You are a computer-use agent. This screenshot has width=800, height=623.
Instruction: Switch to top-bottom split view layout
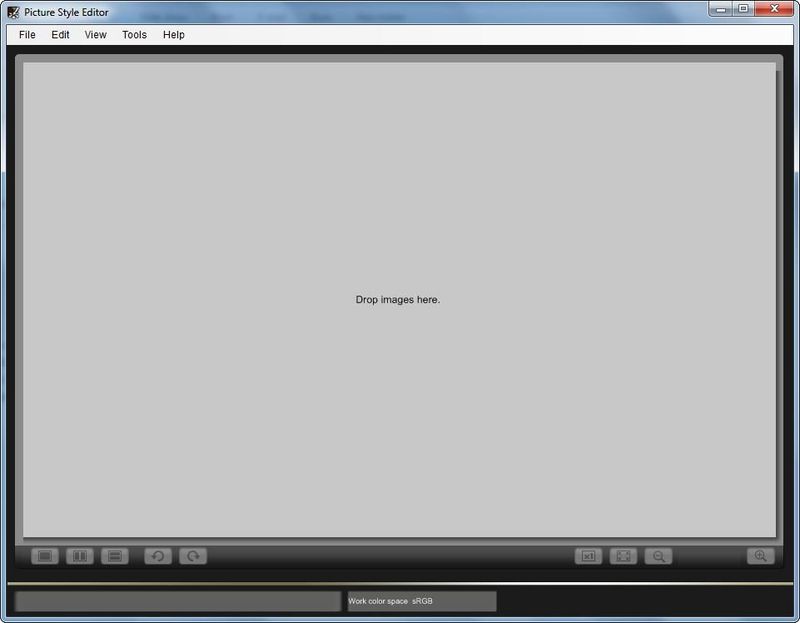coord(115,556)
